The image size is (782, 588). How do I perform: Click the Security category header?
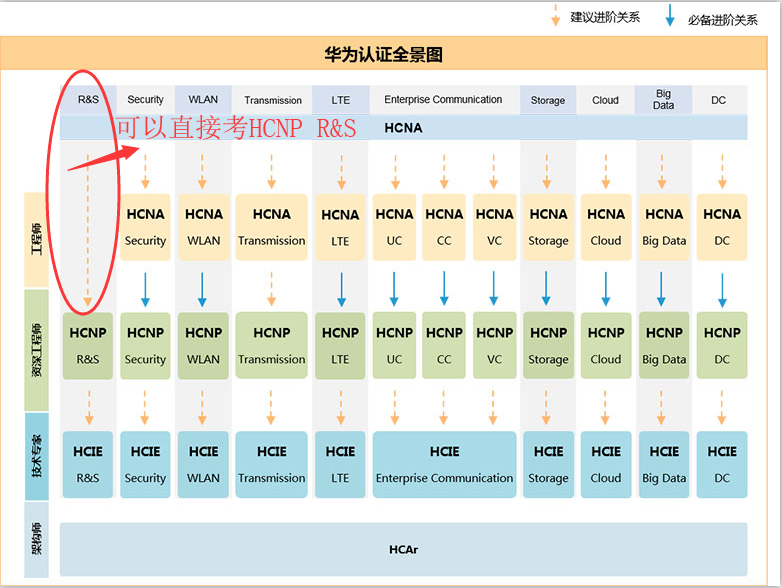[x=145, y=100]
